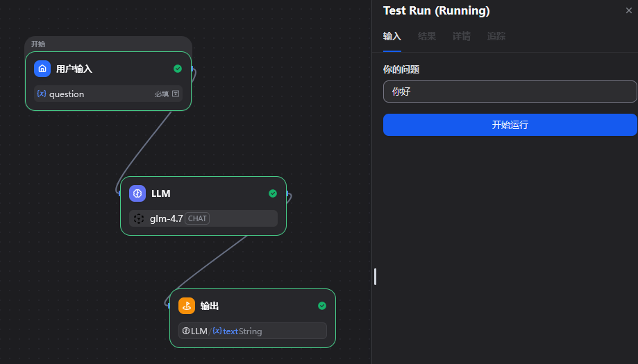
Task: Focus the 你的问题 input field
Action: (510, 92)
